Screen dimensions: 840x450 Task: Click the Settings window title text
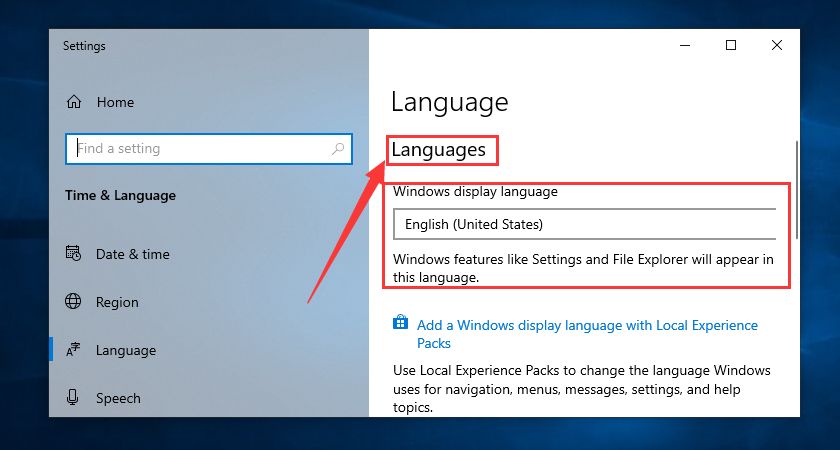pos(84,46)
